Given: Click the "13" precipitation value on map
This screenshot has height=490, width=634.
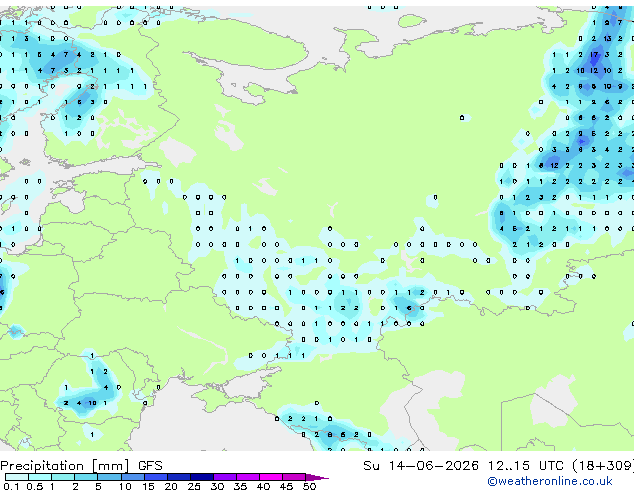Looking at the screenshot, I should [x=607, y=39].
